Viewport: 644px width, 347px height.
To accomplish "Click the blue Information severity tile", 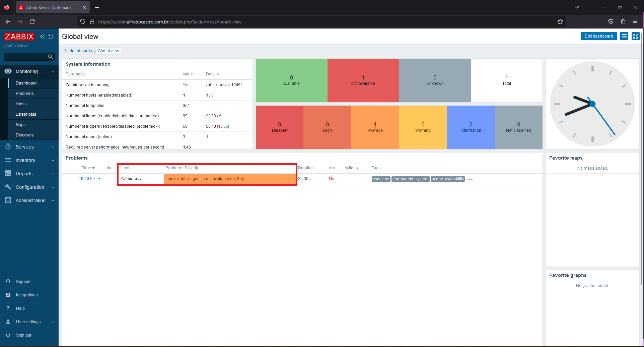I will 471,127.
